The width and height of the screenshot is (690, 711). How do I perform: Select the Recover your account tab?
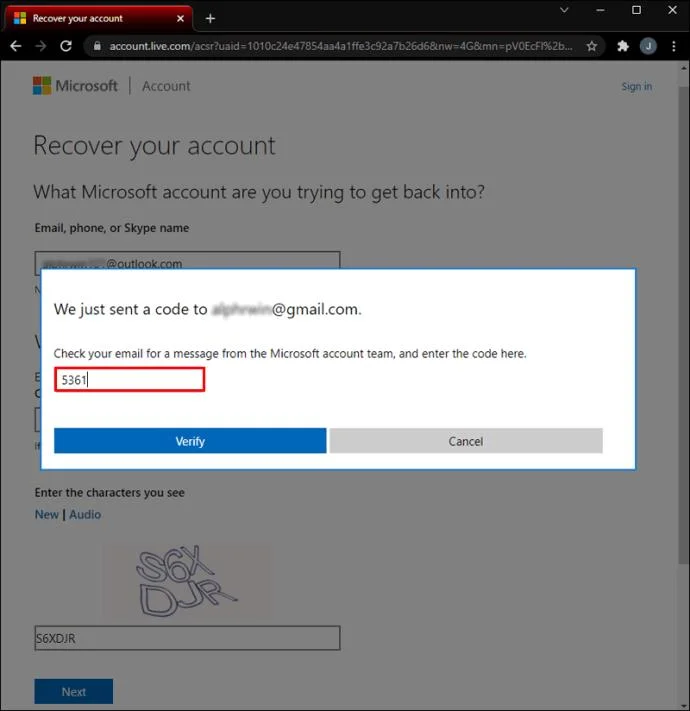point(97,18)
